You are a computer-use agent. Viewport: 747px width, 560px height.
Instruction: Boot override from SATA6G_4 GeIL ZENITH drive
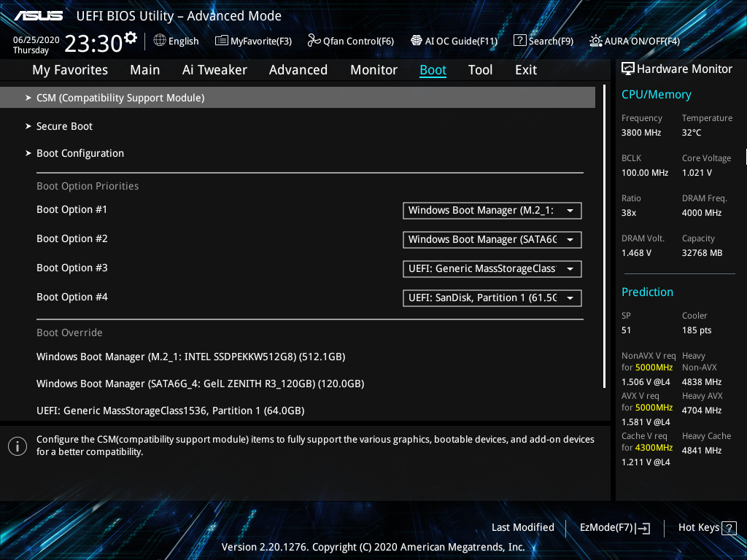coord(201,384)
